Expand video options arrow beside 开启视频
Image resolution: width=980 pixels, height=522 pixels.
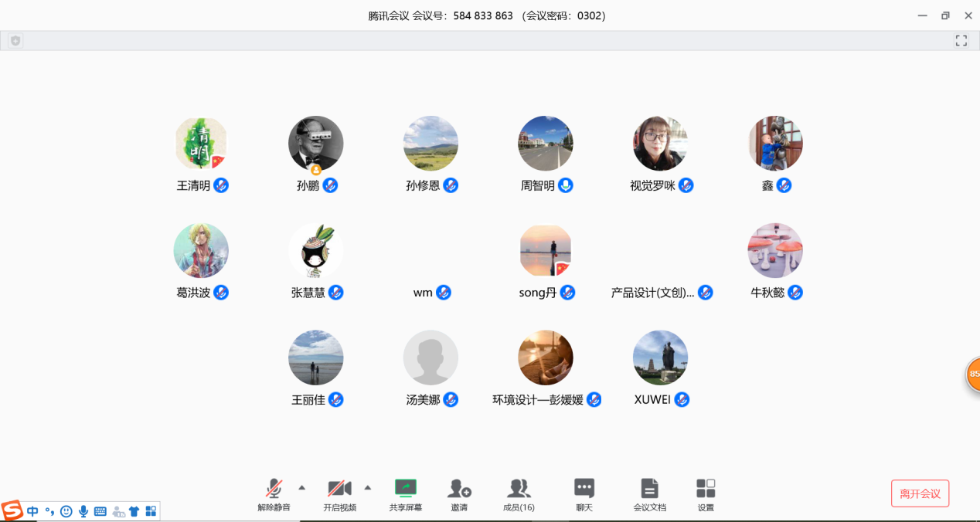pos(368,487)
